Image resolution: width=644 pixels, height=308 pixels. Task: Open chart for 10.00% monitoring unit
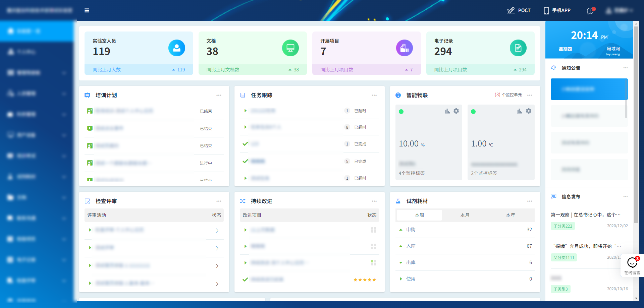point(447,111)
